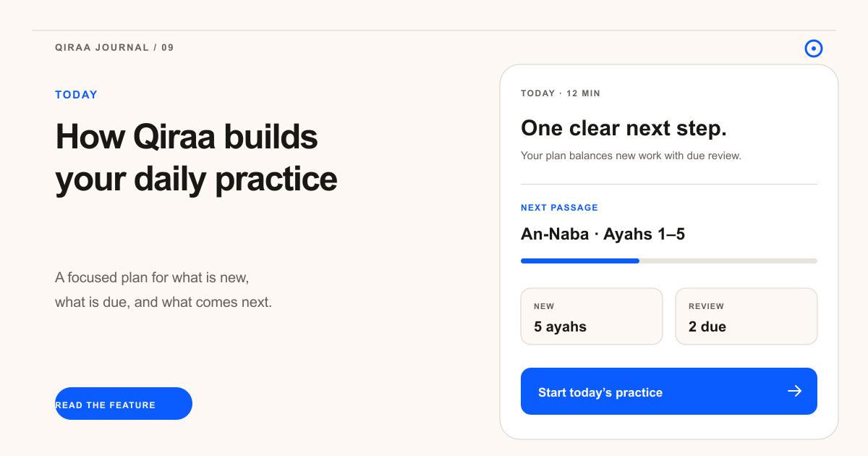The image size is (868, 456).
Task: Open the Read the Feature button
Action: coord(124,404)
